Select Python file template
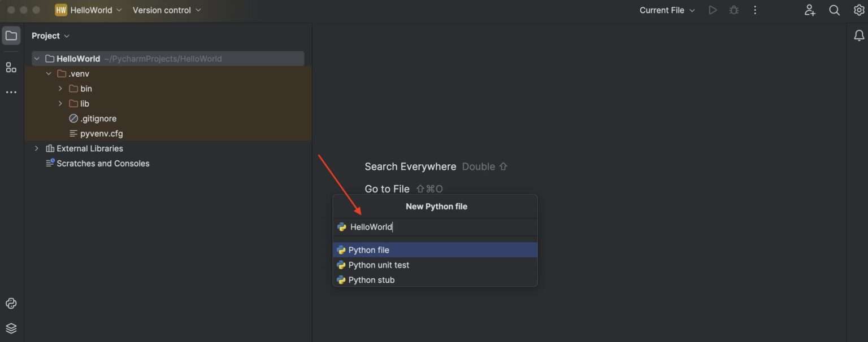 pyautogui.click(x=435, y=250)
